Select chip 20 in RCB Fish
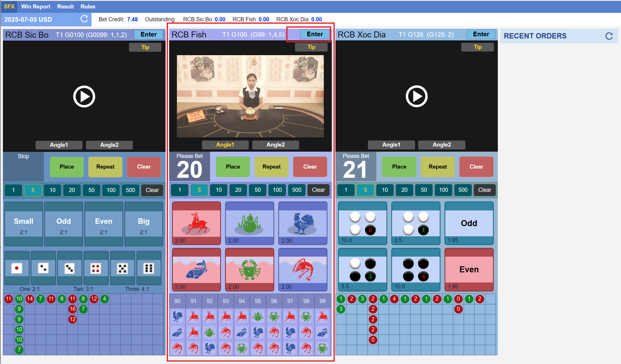 tap(238, 190)
